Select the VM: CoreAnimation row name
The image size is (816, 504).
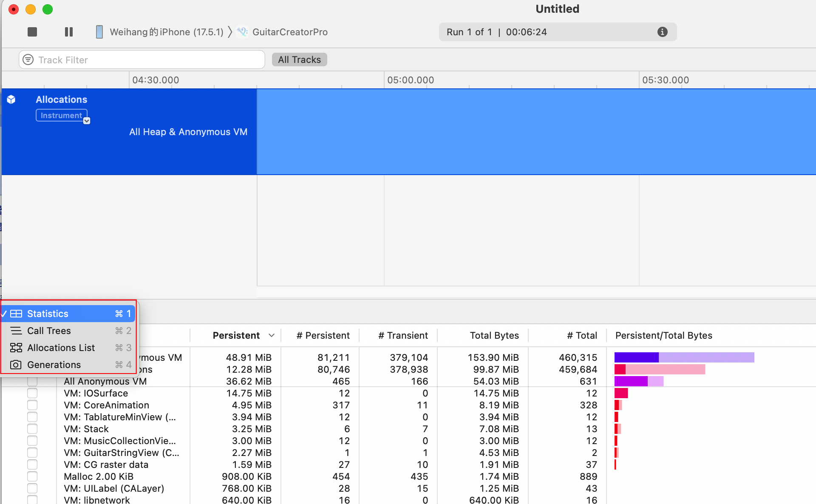106,405
